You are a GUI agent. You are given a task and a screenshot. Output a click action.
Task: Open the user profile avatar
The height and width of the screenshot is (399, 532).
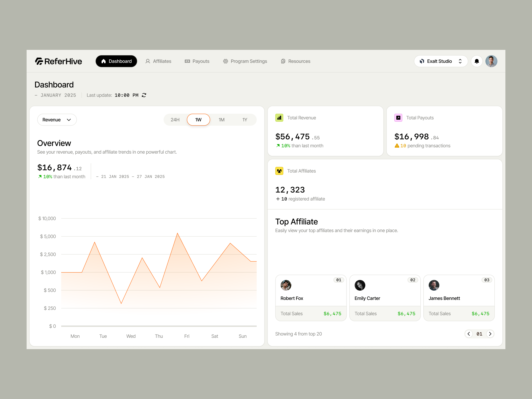(x=491, y=61)
